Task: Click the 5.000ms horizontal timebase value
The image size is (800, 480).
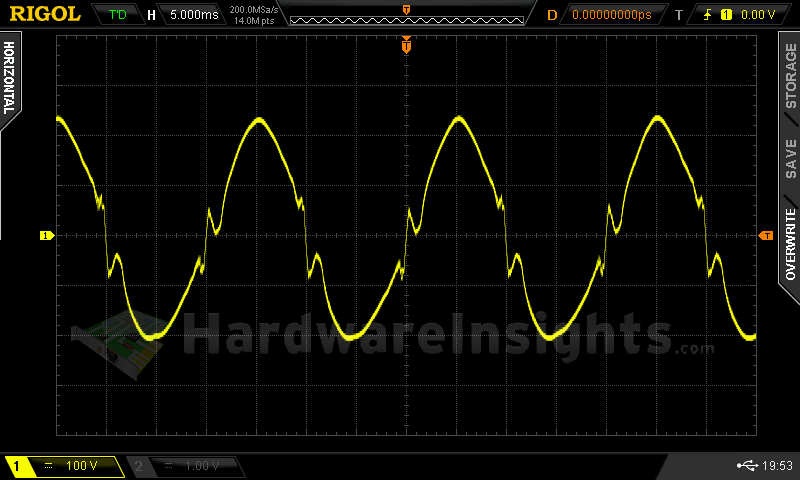Action: coord(194,15)
